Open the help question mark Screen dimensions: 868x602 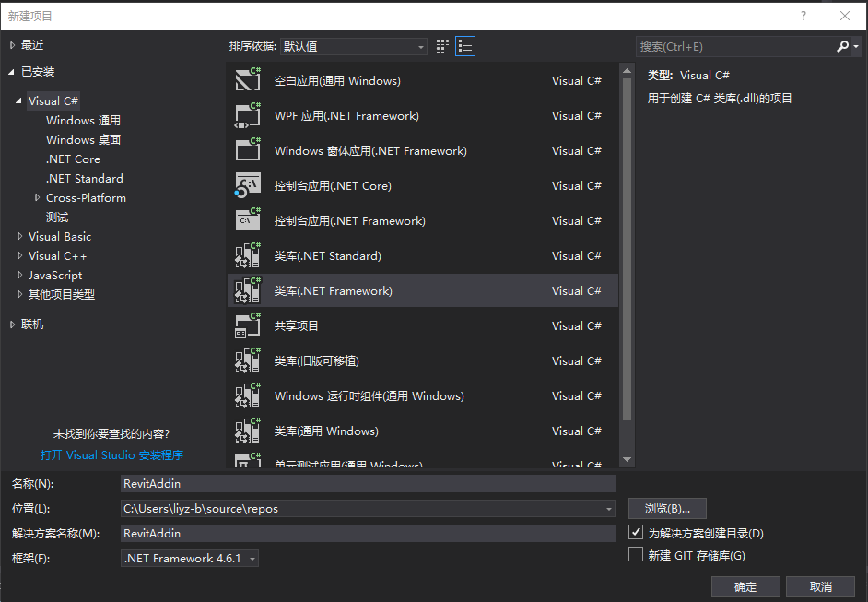[x=803, y=16]
